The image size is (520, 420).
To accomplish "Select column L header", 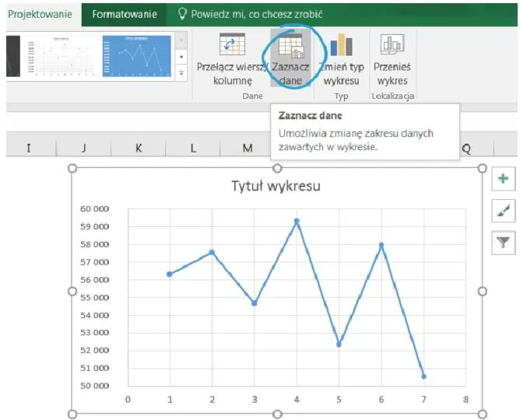I will coord(193,148).
